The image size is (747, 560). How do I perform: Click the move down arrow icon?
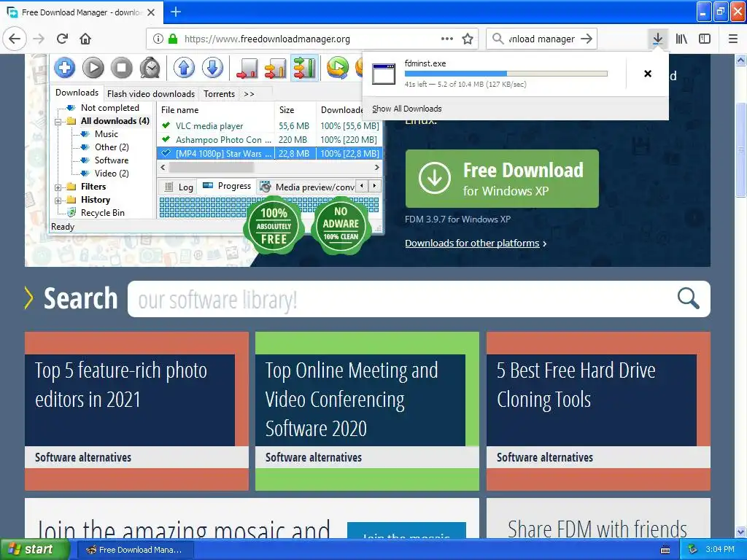click(212, 68)
